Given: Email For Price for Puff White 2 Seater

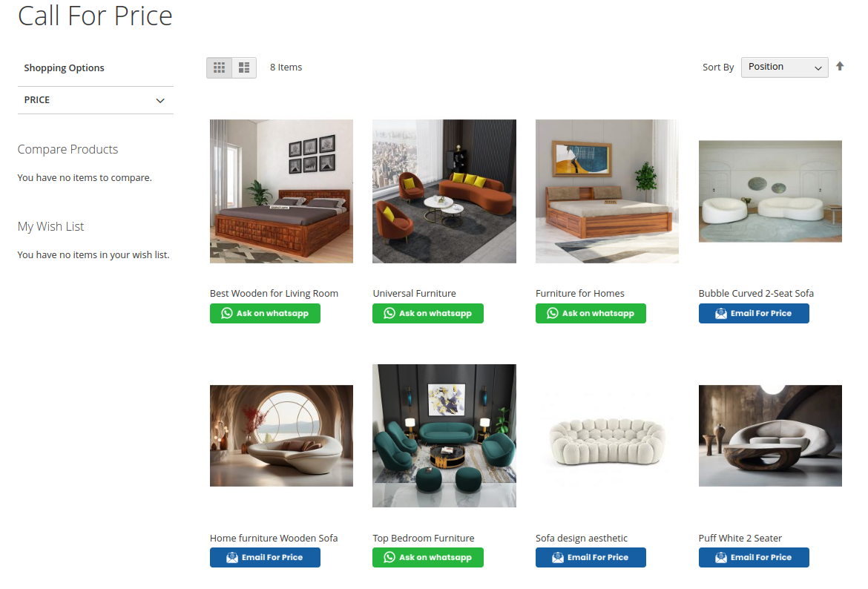Looking at the screenshot, I should tap(754, 557).
